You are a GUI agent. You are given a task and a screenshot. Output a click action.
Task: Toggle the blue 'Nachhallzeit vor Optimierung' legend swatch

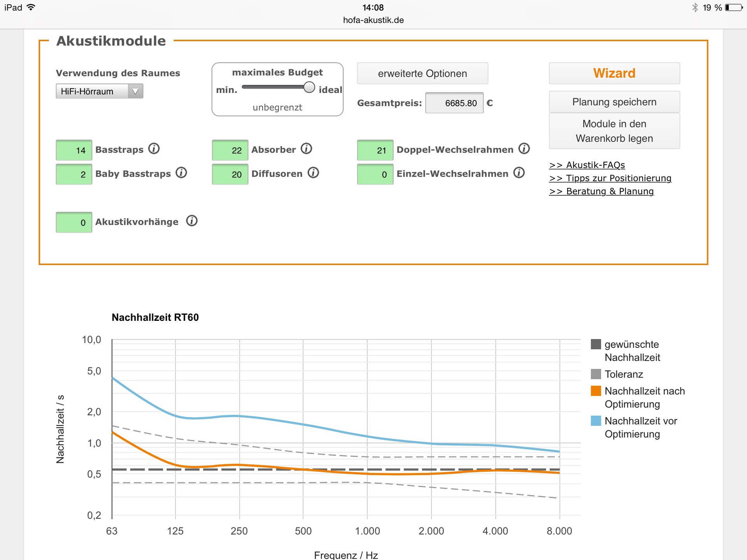[x=596, y=421]
